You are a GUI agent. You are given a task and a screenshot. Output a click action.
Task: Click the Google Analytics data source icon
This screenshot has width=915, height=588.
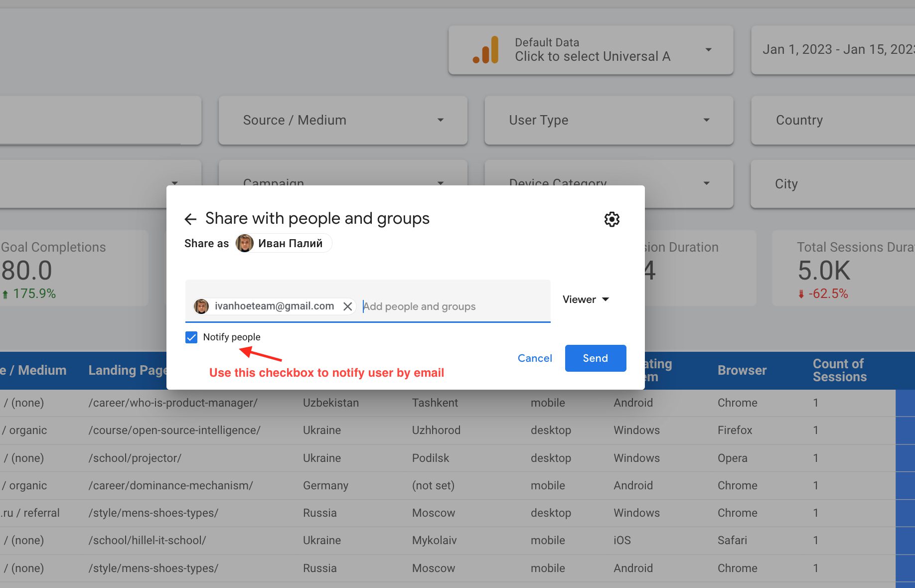486,50
